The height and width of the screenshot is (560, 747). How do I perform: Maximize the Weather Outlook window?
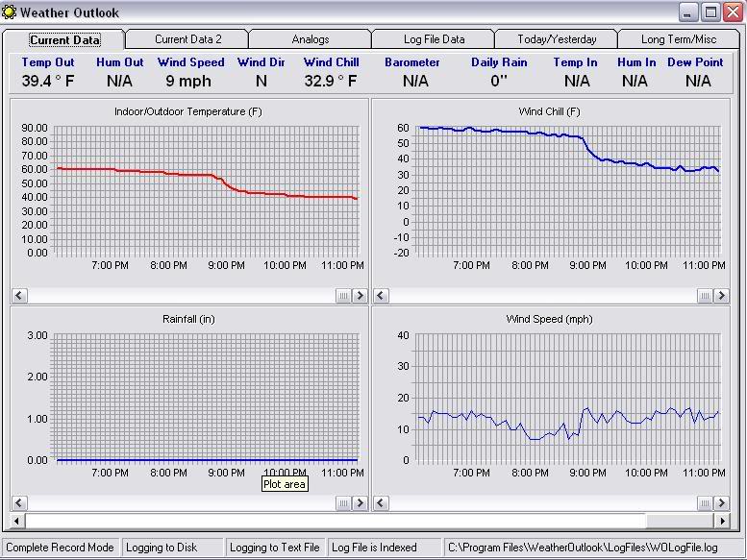point(711,12)
